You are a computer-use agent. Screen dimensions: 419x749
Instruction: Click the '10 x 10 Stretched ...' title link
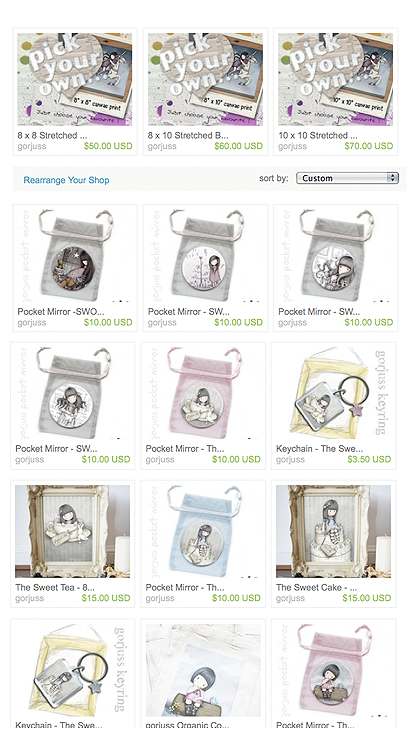[x=318, y=135]
